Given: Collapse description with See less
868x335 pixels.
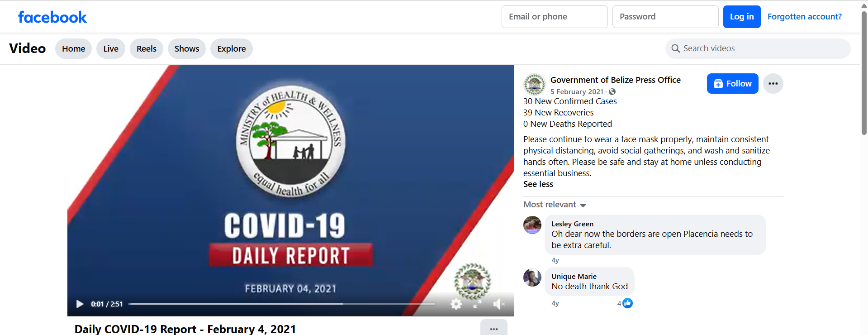Looking at the screenshot, I should click(538, 184).
